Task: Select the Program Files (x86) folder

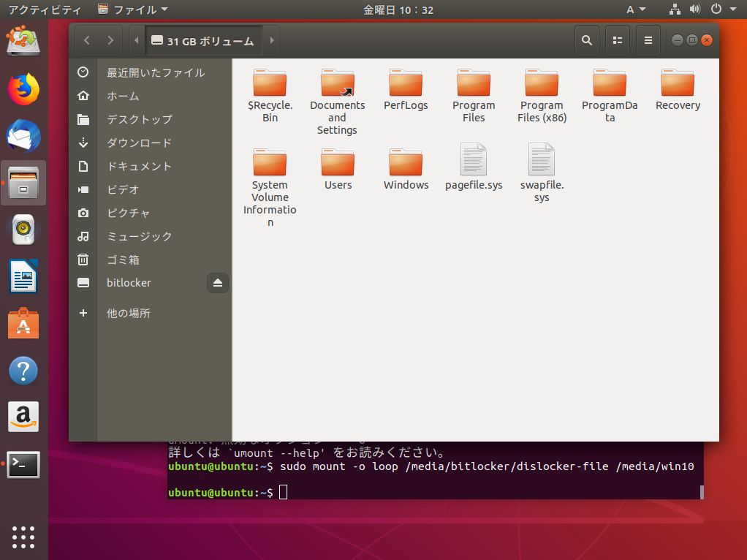Action: coord(542,96)
